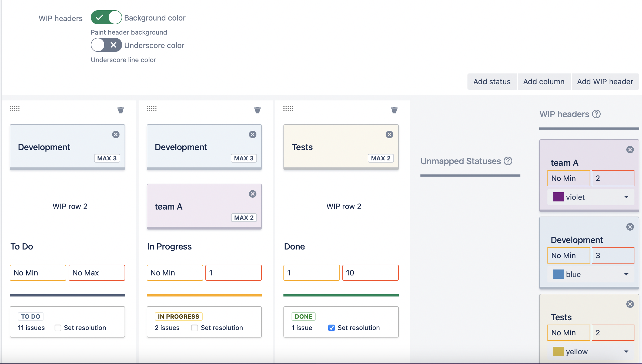Uncheck Set resolution for DONE status
The width and height of the screenshot is (642, 364).
pos(332,328)
